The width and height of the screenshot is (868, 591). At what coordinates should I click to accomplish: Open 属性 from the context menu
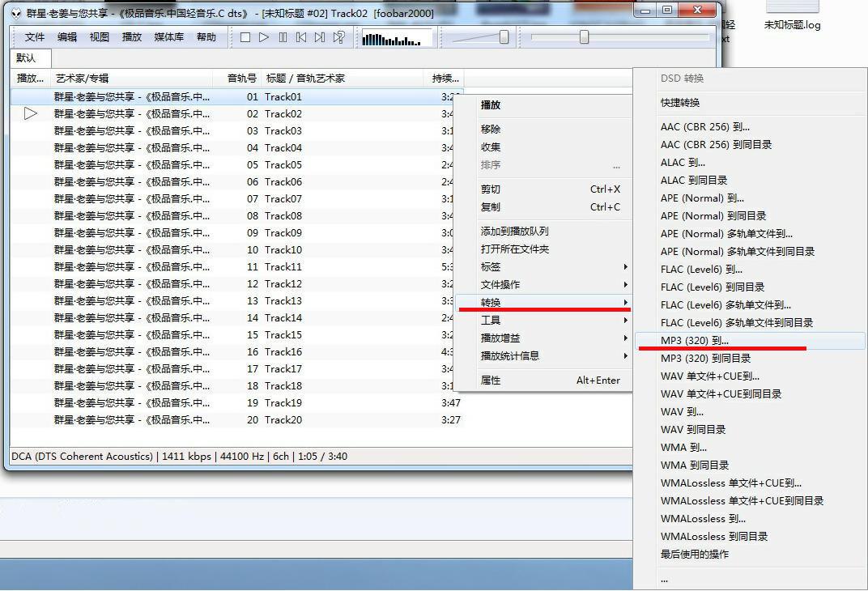pos(545,381)
